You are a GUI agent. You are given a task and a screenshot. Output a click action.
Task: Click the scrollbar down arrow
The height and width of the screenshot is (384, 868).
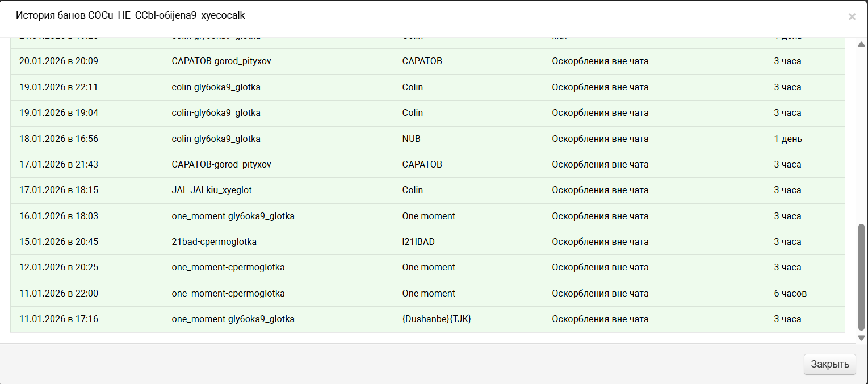[861, 337]
